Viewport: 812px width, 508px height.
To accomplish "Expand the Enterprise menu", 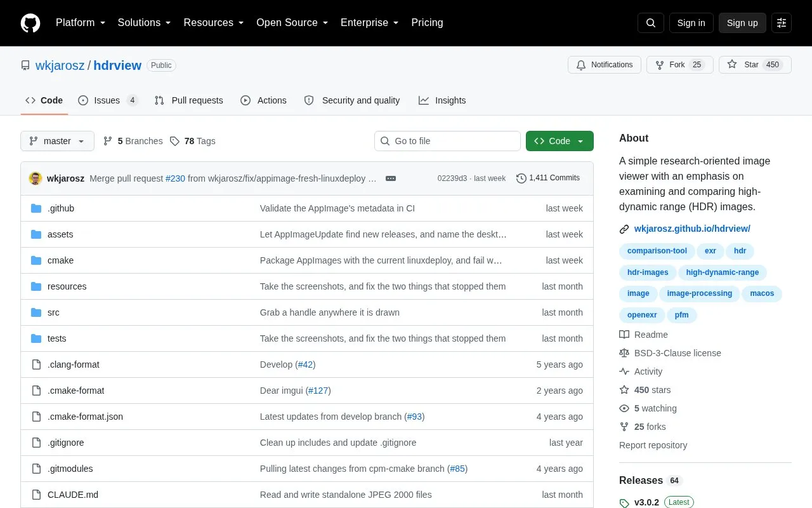I will [370, 23].
